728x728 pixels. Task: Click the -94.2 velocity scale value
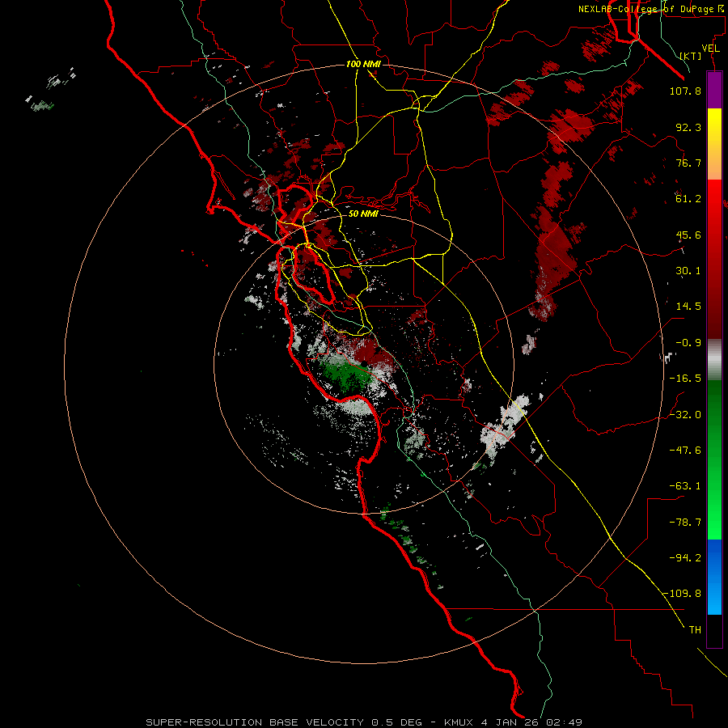685,557
